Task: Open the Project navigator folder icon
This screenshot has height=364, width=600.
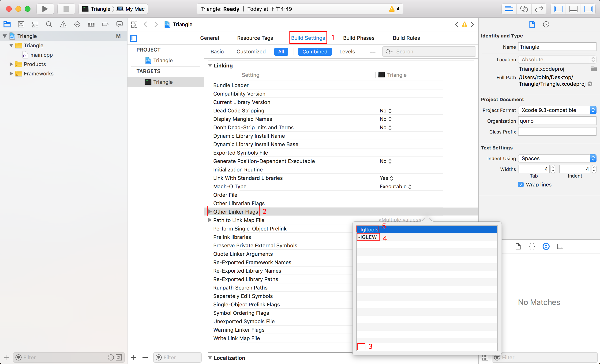Action: point(7,24)
